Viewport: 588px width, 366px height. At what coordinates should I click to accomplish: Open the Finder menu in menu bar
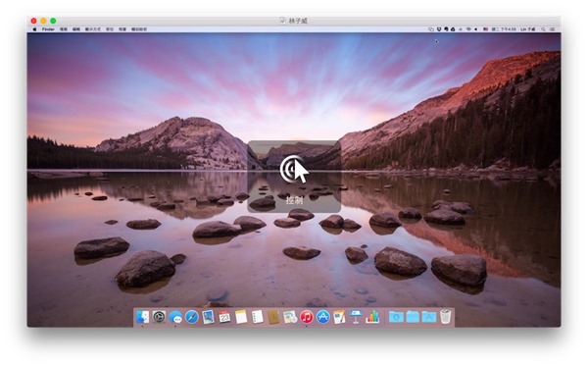pyautogui.click(x=48, y=28)
